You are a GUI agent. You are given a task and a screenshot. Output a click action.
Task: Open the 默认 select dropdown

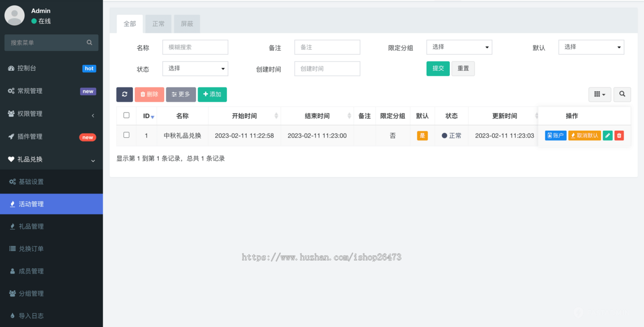coord(591,47)
